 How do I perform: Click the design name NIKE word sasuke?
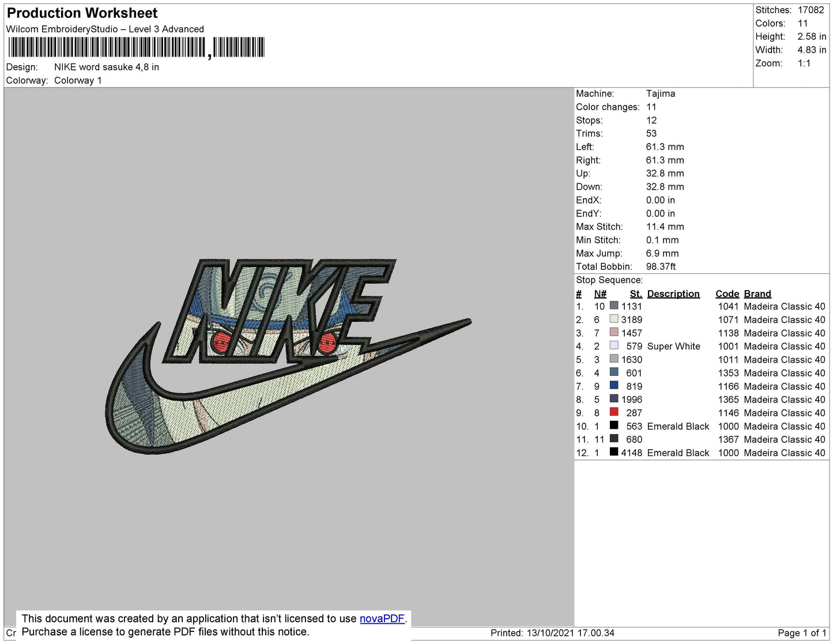click(107, 67)
